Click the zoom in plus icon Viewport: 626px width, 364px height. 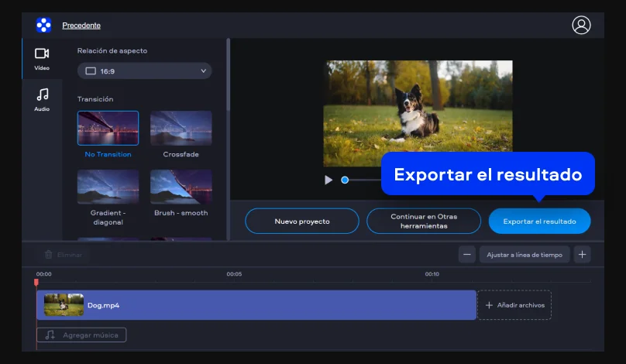583,254
